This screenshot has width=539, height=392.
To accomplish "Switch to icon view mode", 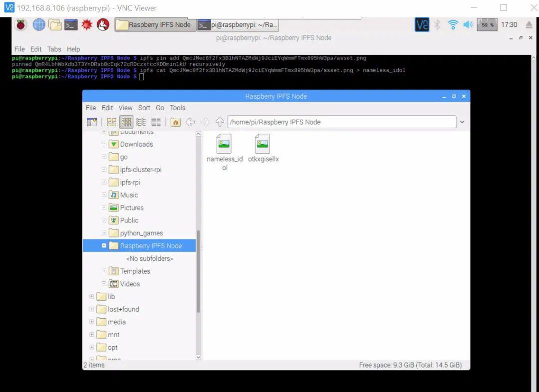I will (112, 122).
